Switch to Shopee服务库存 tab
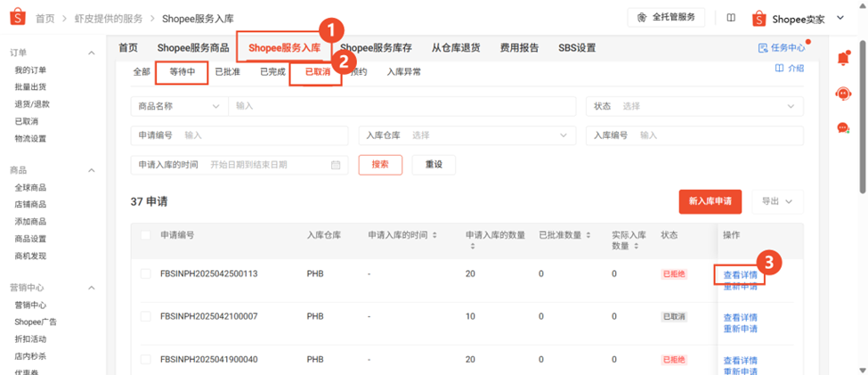This screenshot has height=375, width=868. [376, 47]
